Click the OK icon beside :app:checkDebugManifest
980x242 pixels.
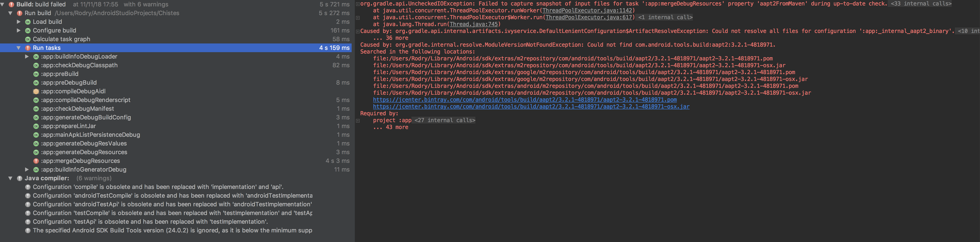pos(36,109)
